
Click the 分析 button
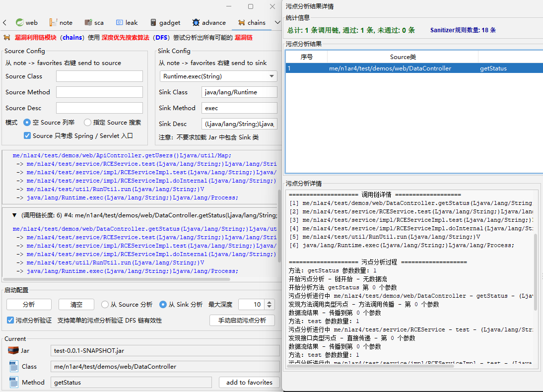(29, 304)
